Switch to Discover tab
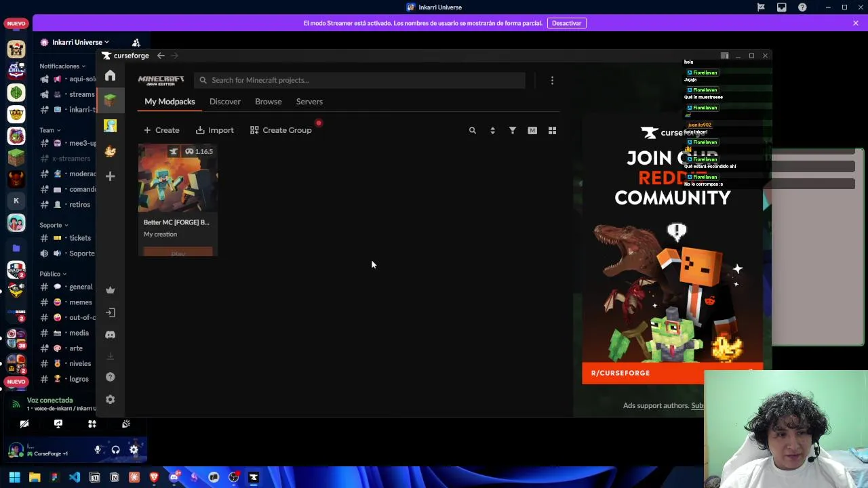 pyautogui.click(x=225, y=102)
